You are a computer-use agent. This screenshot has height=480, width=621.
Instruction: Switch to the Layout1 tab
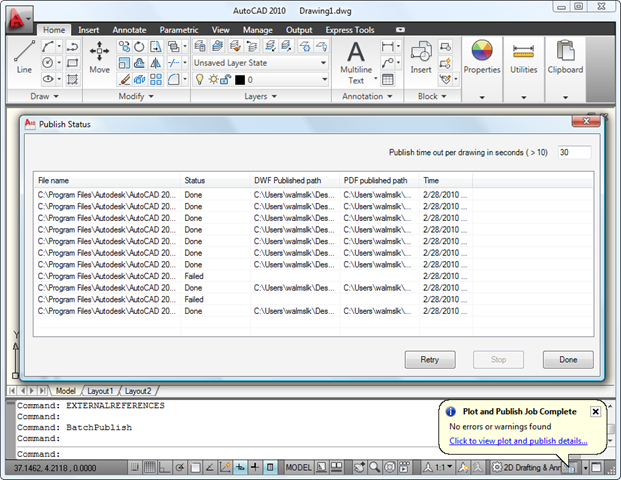pos(102,390)
